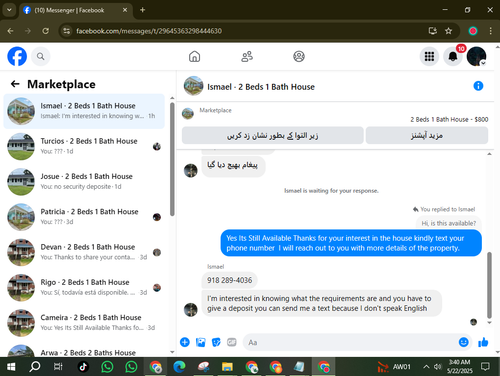Open Josue - 2 Beds 1 Bath House conversation
Image resolution: width=500 pixels, height=376 pixels.
point(84,182)
